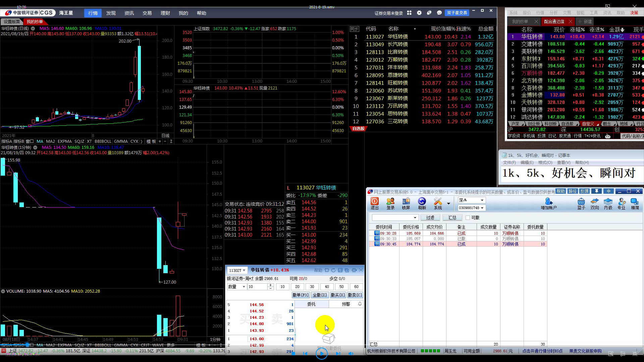The image size is (644, 362).
Task: Click the shirt skin icon in order panel
Action: coord(327,270)
